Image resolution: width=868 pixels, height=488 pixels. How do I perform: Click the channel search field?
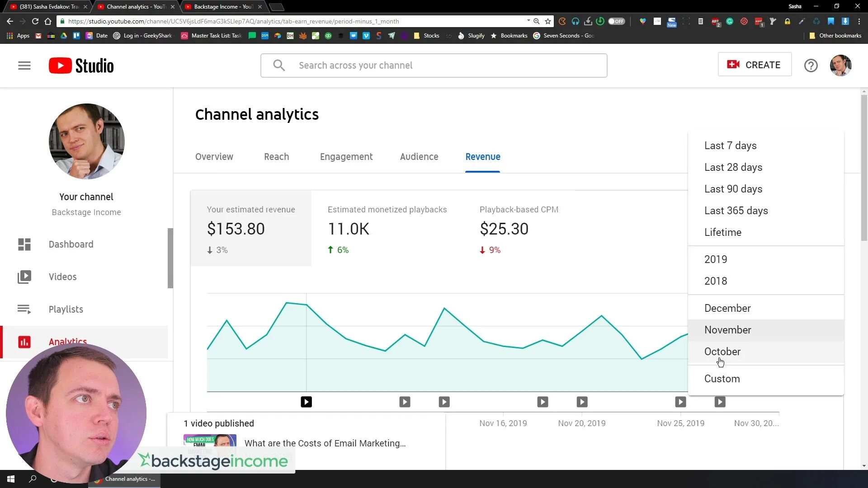434,66
